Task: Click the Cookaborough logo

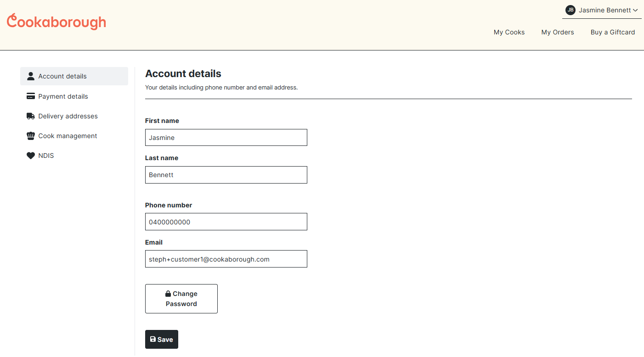Action: point(56,22)
